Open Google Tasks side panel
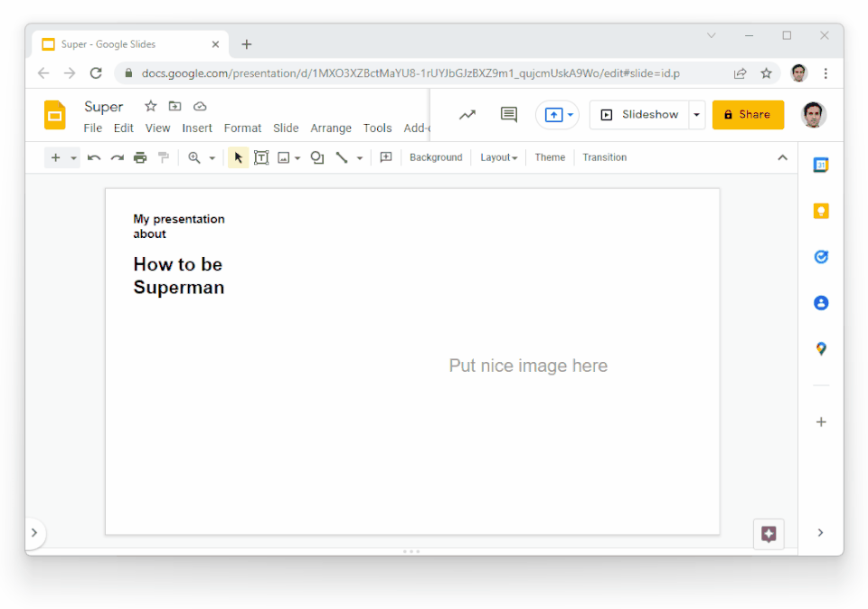The width and height of the screenshot is (868, 609). tap(821, 257)
